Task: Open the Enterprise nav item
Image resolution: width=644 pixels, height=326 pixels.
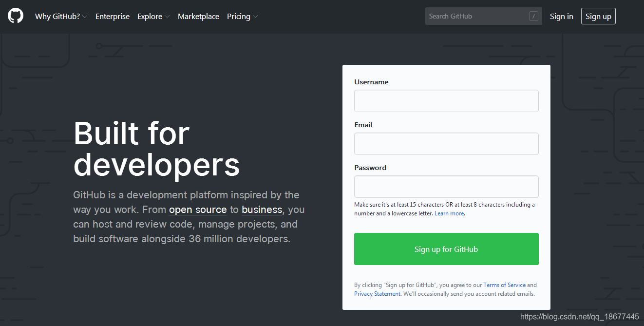Action: tap(113, 16)
